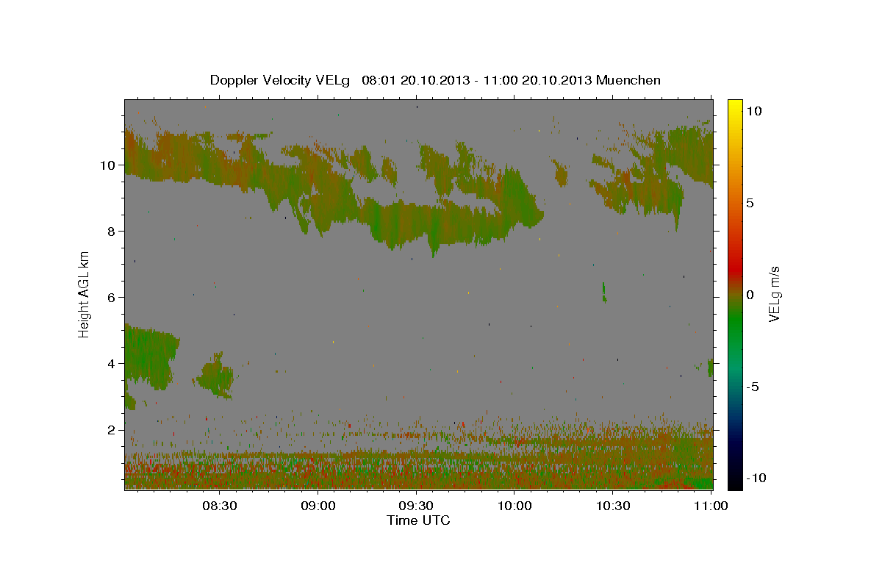This screenshot has width=882, height=588.
Task: Click the 10:30 time tick label
Action: pyautogui.click(x=613, y=506)
